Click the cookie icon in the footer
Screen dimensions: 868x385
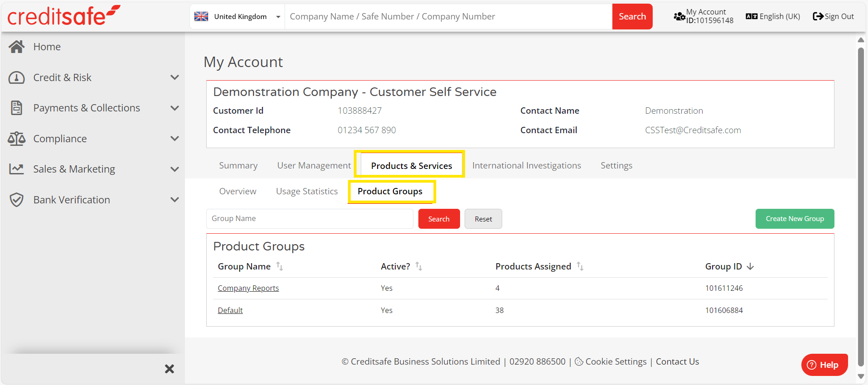pos(579,361)
